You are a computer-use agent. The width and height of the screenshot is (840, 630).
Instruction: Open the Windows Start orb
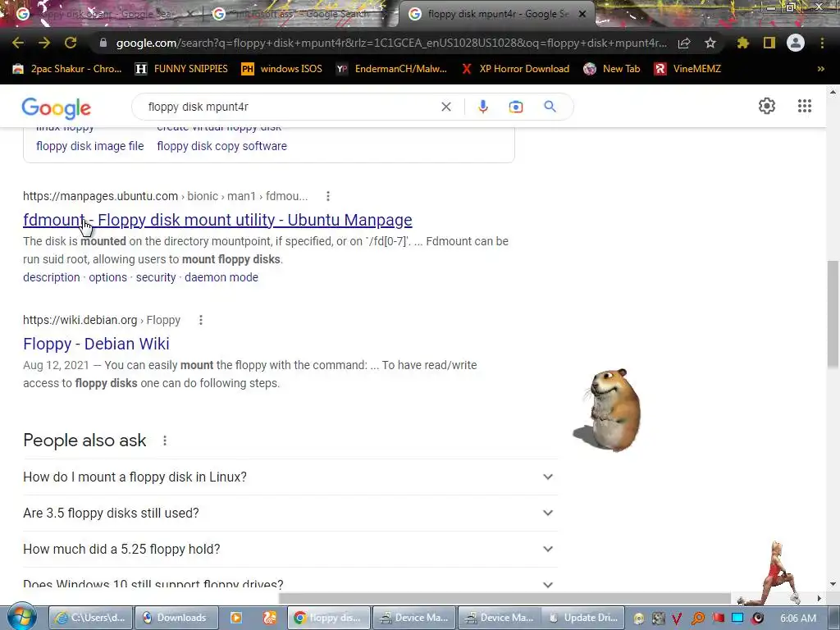[21, 617]
